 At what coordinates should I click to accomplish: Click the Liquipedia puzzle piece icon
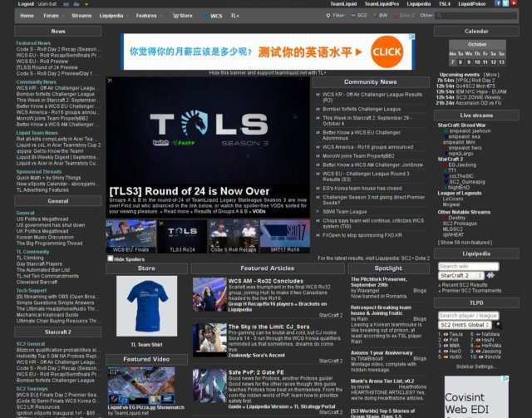[490, 275]
